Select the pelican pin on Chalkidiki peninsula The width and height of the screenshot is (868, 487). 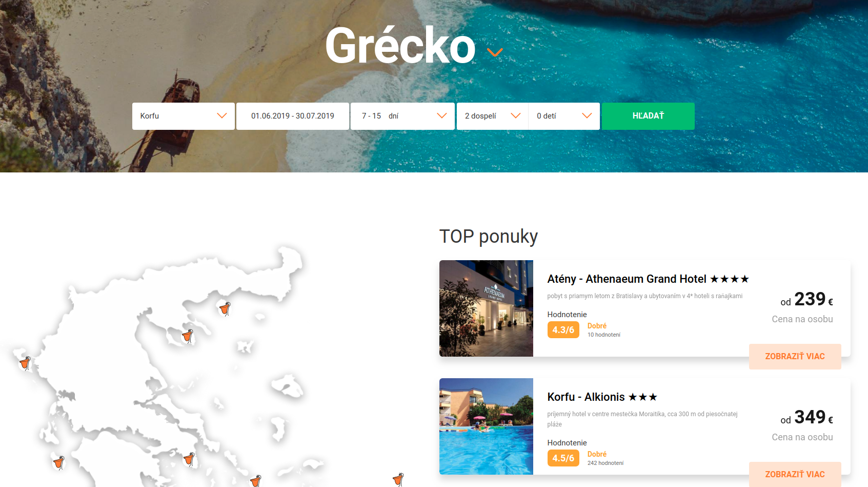tap(188, 336)
